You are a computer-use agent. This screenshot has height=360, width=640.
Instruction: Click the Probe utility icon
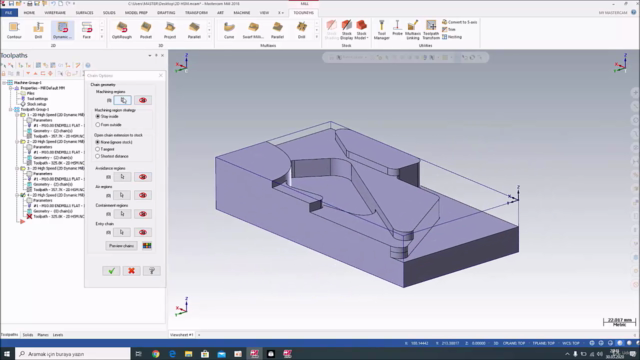click(397, 29)
